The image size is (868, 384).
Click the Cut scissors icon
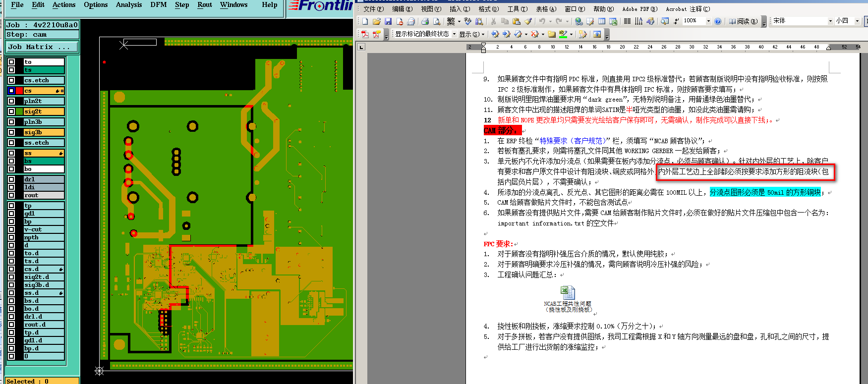click(493, 21)
